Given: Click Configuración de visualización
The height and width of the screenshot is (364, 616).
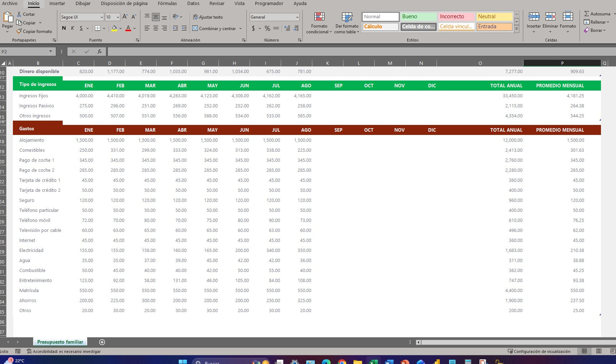Looking at the screenshot, I should coord(539,351).
